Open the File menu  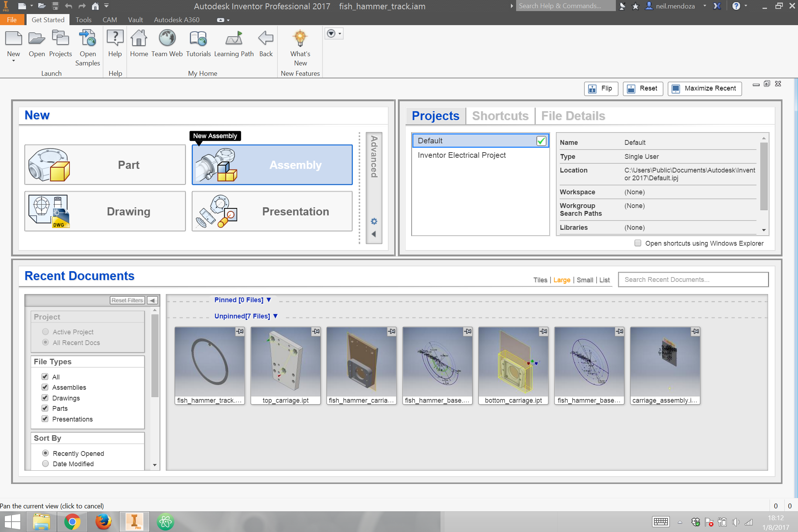(x=12, y=20)
